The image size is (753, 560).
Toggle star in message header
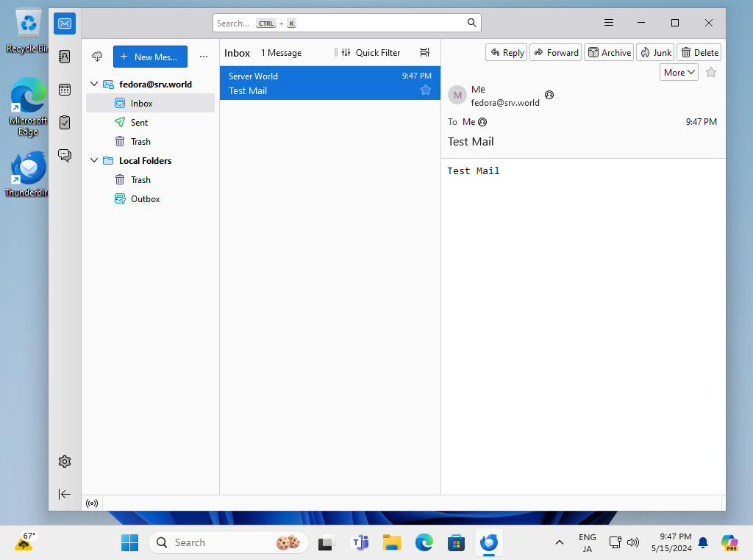click(711, 72)
